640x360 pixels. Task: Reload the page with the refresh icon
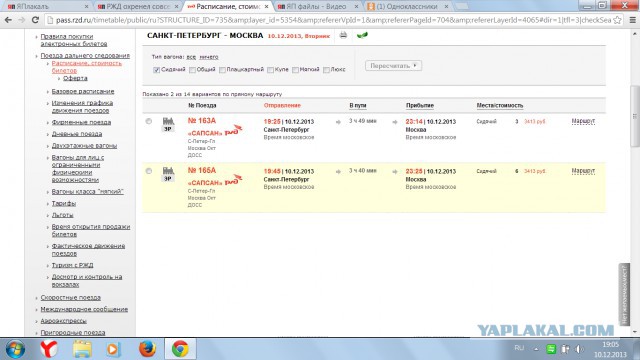(35, 20)
